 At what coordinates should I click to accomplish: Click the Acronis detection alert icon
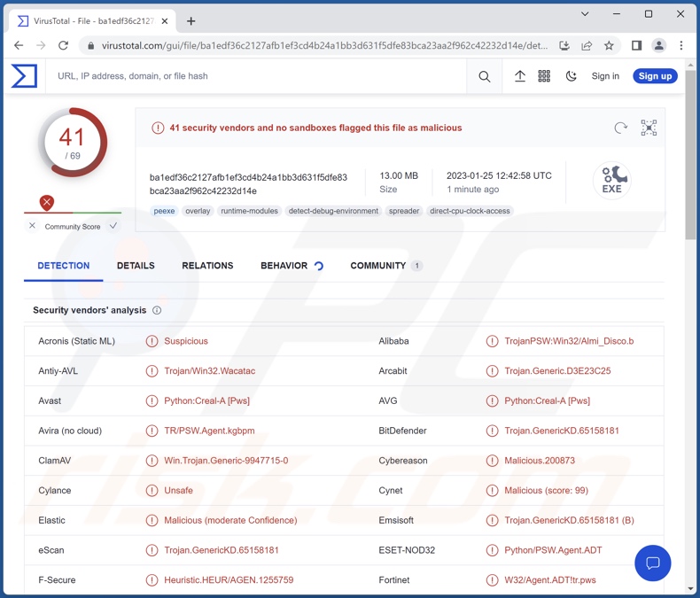[x=152, y=341]
